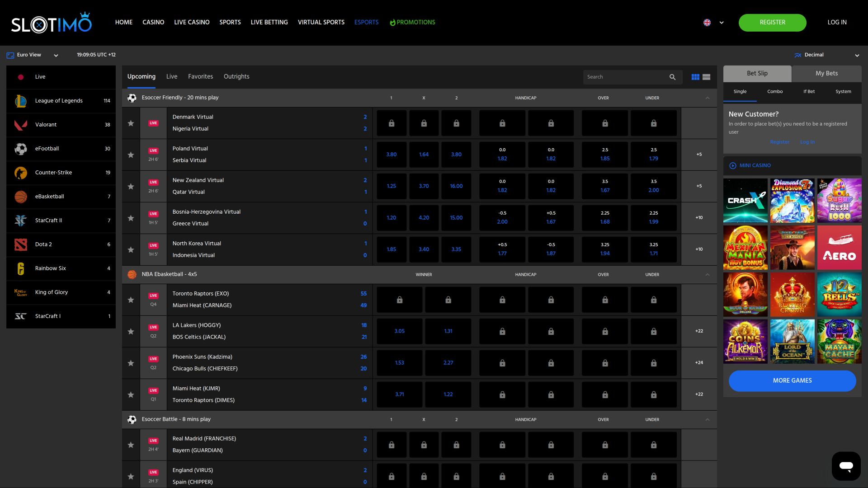
Task: Open the Mini Casino play icon
Action: click(x=733, y=165)
